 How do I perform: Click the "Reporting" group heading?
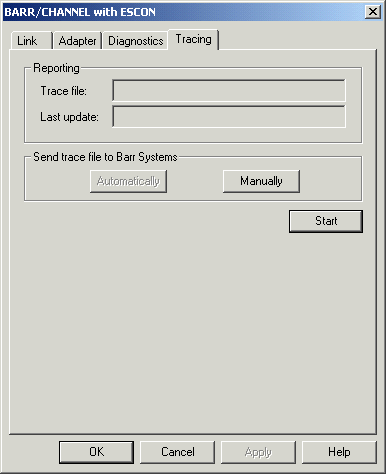click(56, 68)
